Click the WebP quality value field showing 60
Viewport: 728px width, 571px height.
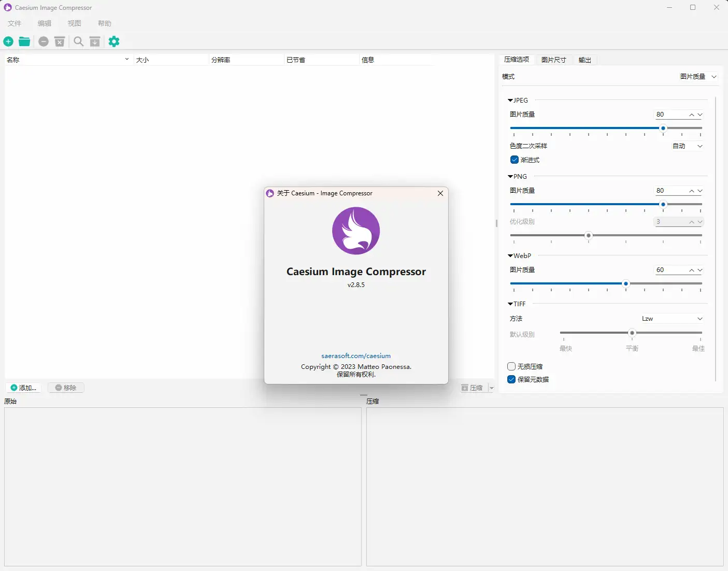[670, 270]
